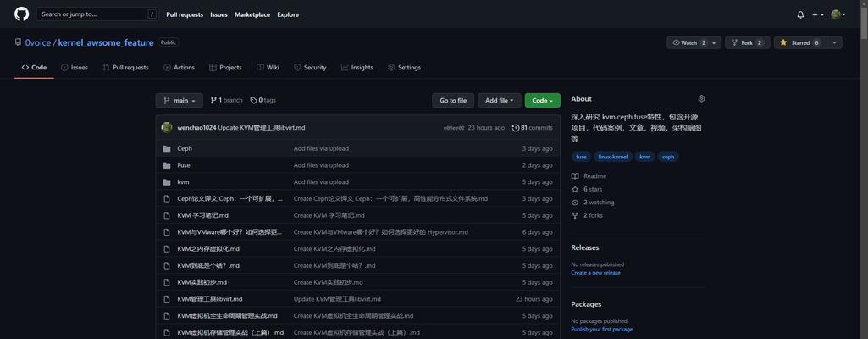Click the Ceph folder icon
The width and height of the screenshot is (868, 339).
click(x=167, y=148)
